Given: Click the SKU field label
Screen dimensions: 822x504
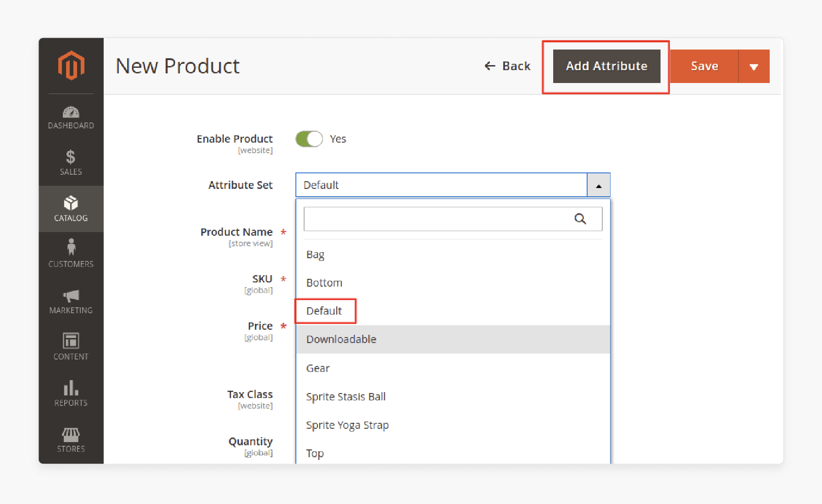Looking at the screenshot, I should (262, 279).
